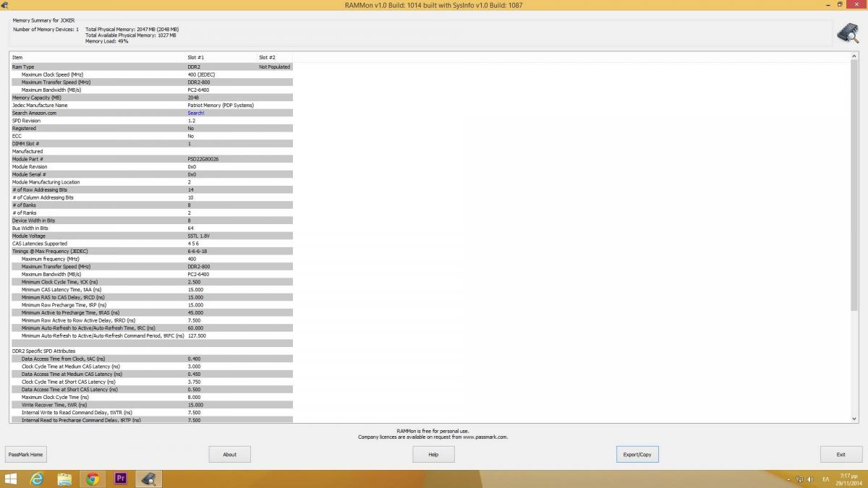
Task: Click Number of Memory Devices: 1 text
Action: (x=46, y=30)
